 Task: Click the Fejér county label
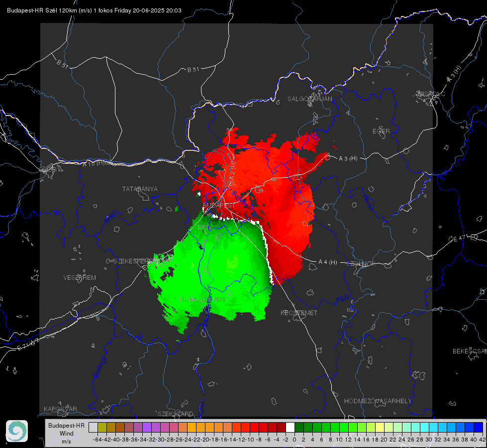coord(111,218)
